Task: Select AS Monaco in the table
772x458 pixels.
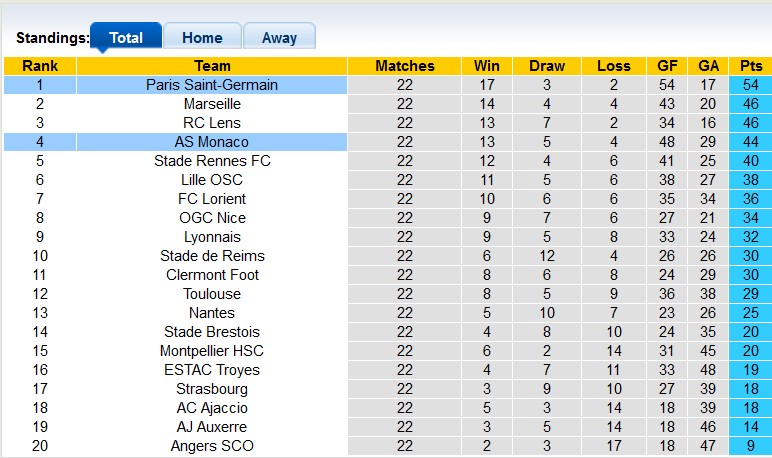Action: pyautogui.click(x=212, y=142)
